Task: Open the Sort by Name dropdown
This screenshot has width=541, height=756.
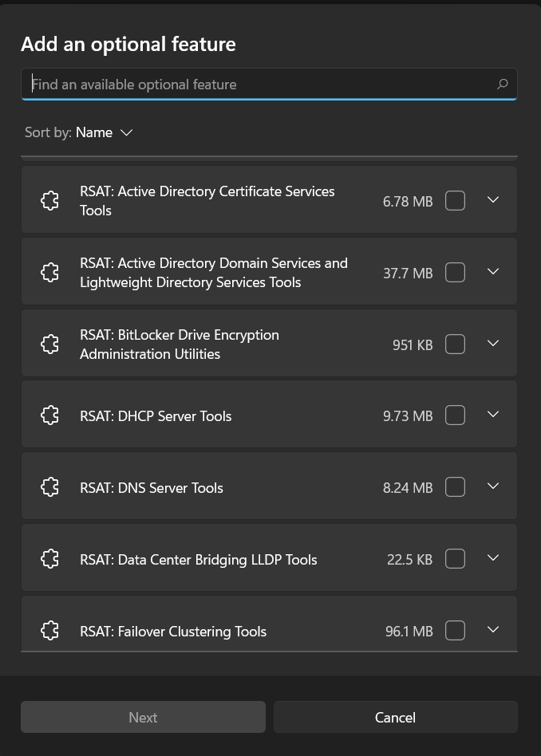Action: pos(104,132)
